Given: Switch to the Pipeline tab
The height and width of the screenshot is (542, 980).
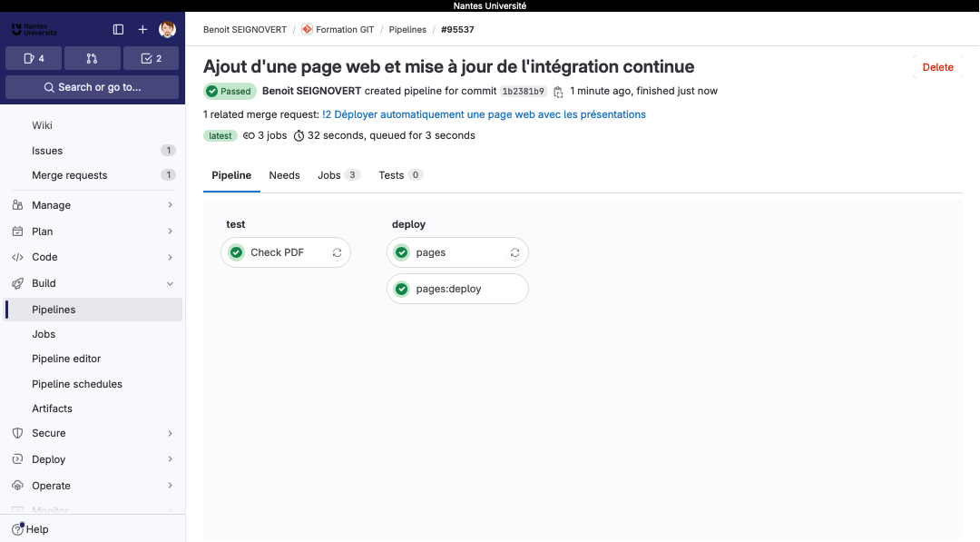Looking at the screenshot, I should click(231, 175).
